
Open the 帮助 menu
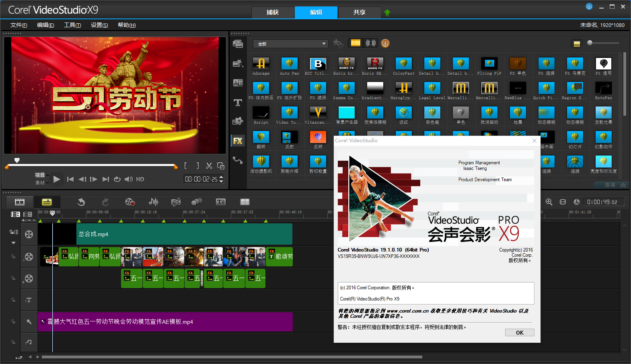coord(127,25)
